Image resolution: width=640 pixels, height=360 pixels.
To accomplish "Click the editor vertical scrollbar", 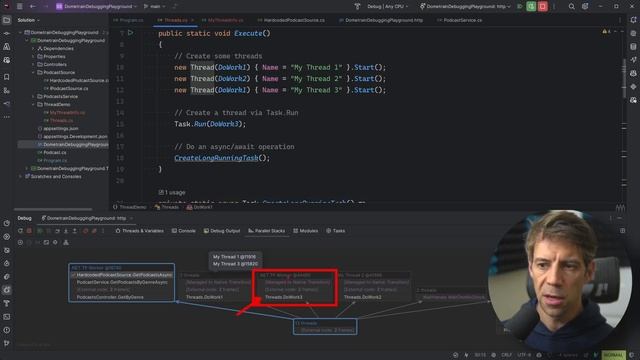I will pyautogui.click(x=624, y=78).
